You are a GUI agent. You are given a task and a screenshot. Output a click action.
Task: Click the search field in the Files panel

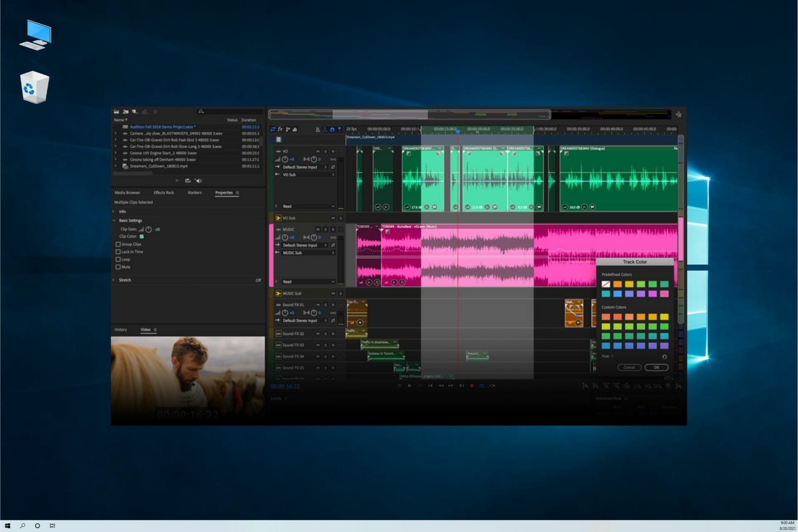[229, 111]
